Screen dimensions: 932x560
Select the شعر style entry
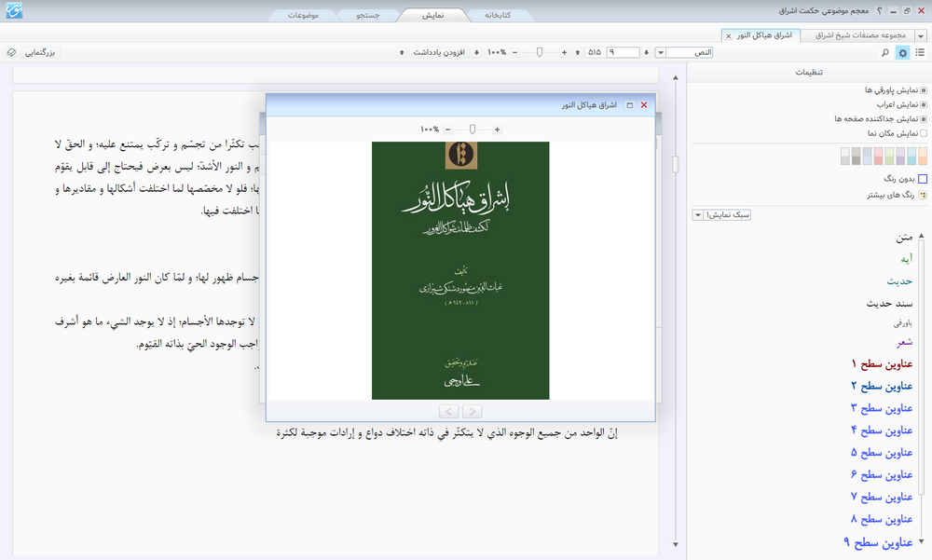[x=905, y=342]
